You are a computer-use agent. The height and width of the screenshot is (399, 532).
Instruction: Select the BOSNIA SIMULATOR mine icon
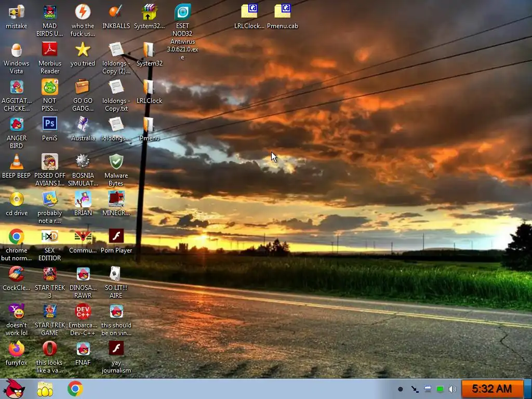(x=83, y=162)
